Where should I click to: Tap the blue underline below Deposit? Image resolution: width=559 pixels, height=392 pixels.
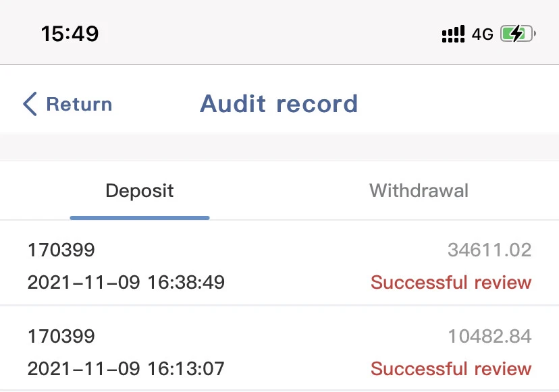click(140, 218)
